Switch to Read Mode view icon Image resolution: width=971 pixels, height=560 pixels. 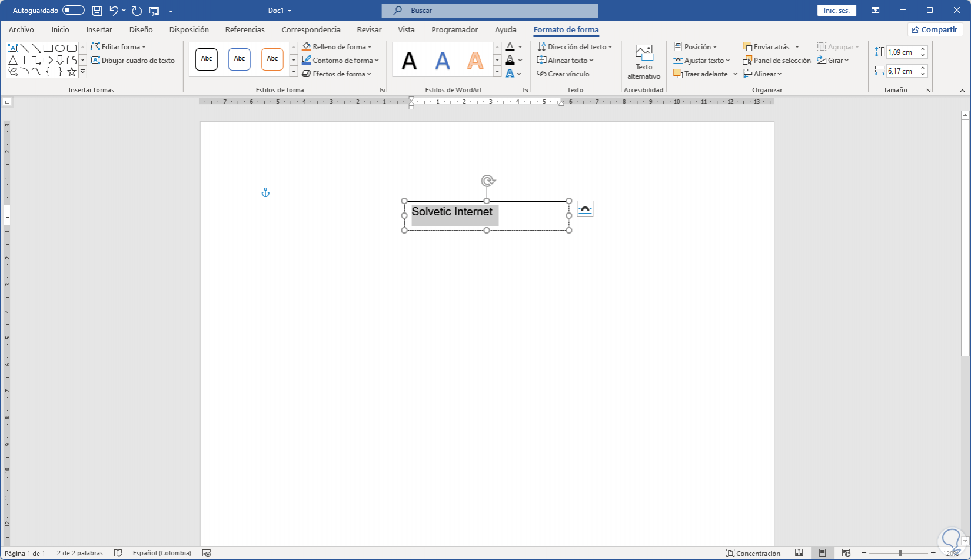[799, 553]
